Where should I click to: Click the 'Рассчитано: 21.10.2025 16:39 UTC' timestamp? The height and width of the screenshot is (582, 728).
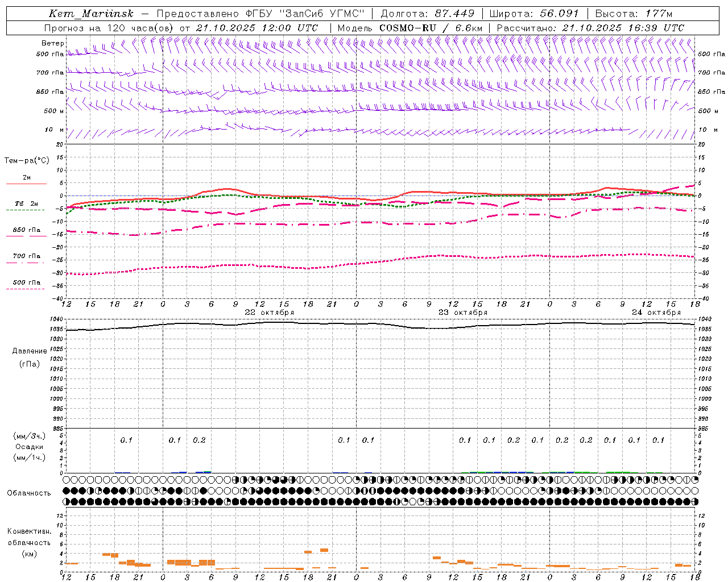590,28
